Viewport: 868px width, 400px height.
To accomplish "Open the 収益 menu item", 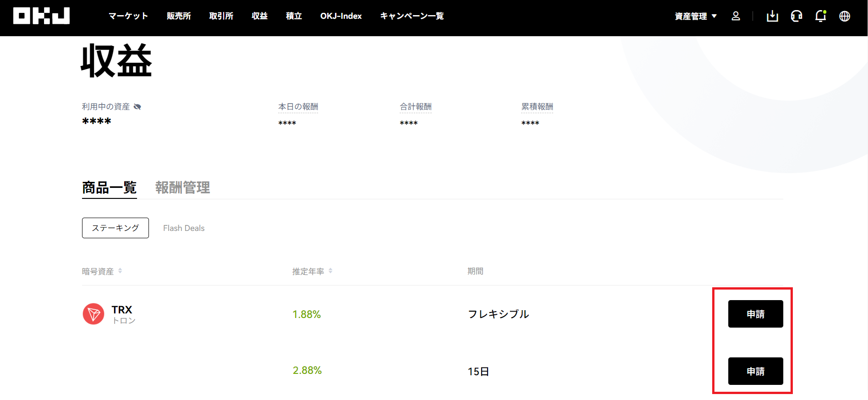I will [259, 16].
